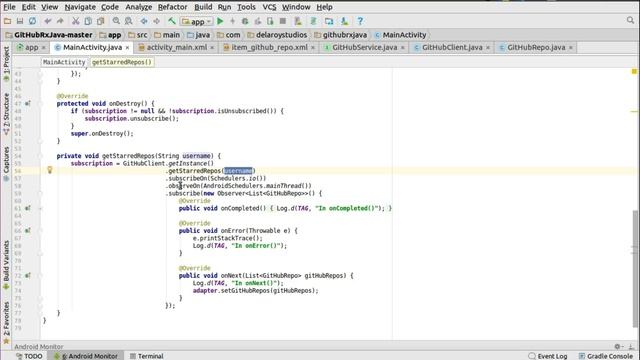The height and width of the screenshot is (360, 640).
Task: Collapse the getStarredRepos method fold marker
Action: [x=40, y=156]
